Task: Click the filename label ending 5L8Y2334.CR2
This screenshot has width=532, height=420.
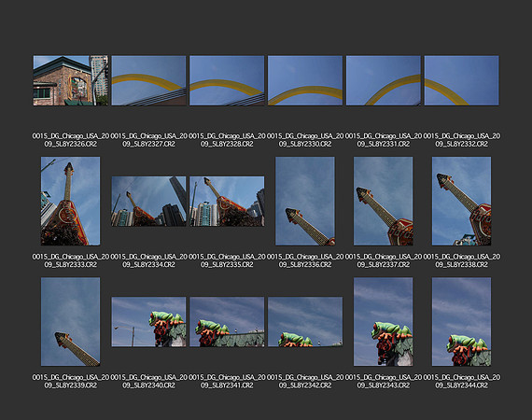Action: coord(148,260)
